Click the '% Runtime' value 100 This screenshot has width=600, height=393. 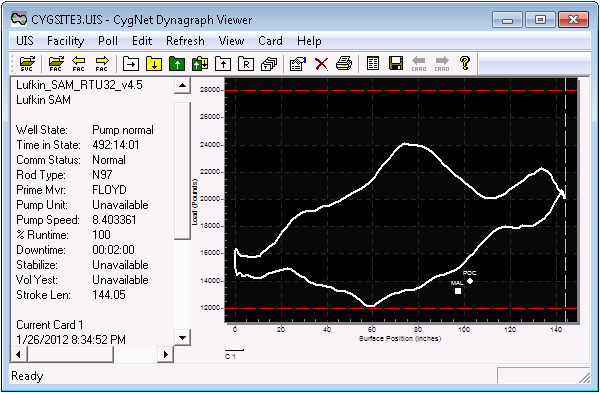pyautogui.click(x=101, y=235)
